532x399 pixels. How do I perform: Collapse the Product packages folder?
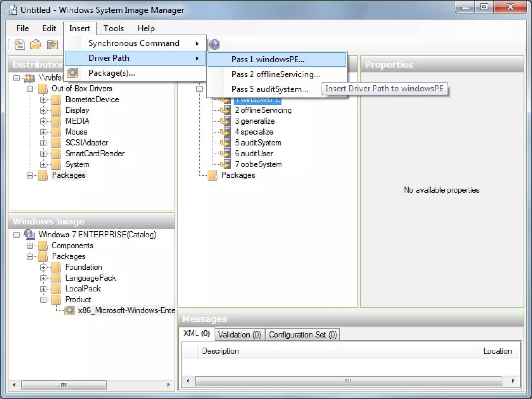tap(43, 300)
